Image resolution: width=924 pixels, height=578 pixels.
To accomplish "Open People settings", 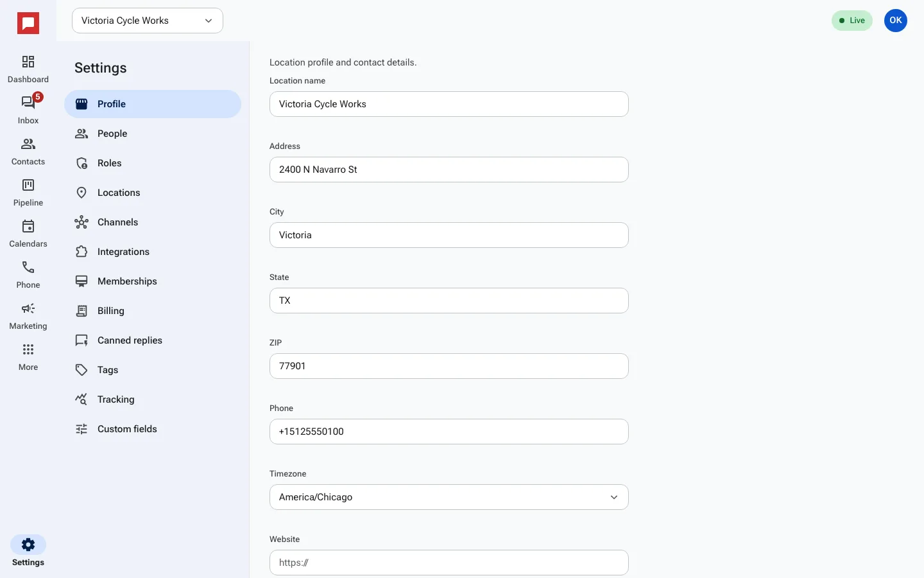I will coord(153,134).
